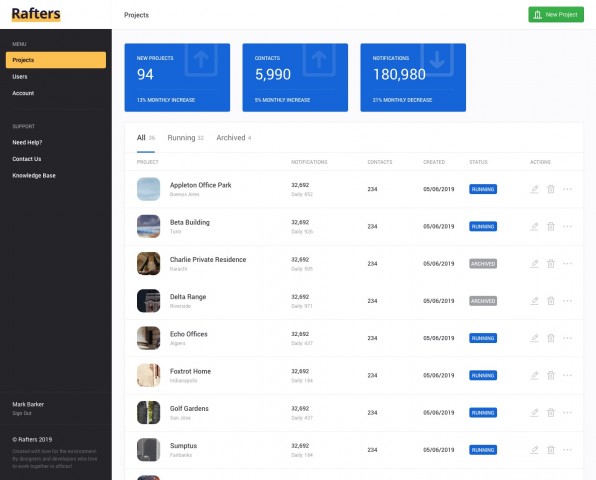Click trash icon for Echo Offices row

551,338
